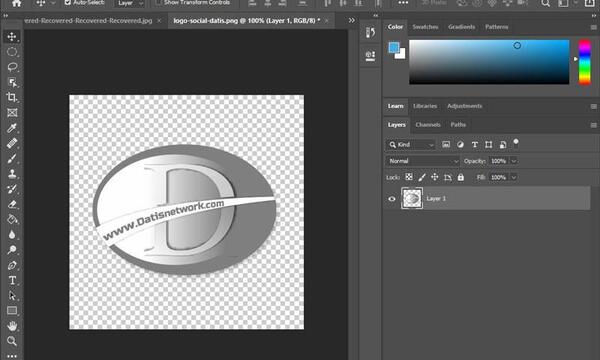Select the Rectangle shape tool
Screen dimensions: 600x360
click(x=12, y=311)
